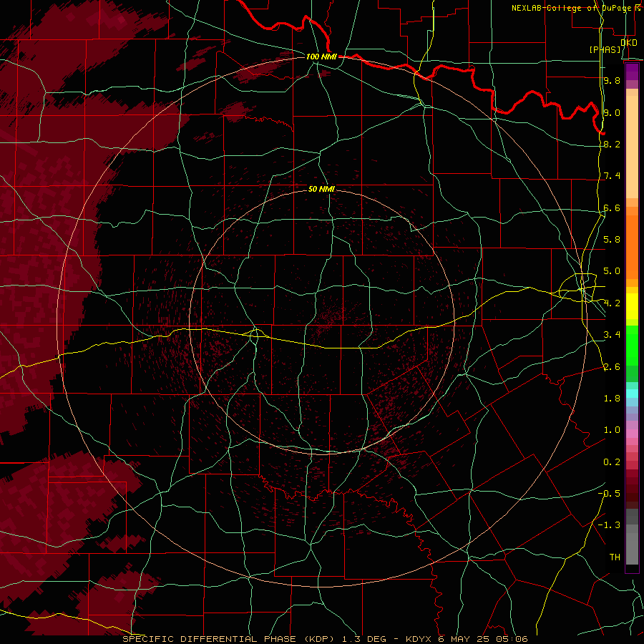Viewport: 644px width, 644px height.
Task: Click the [PHAS] units label
Action: 605,49
